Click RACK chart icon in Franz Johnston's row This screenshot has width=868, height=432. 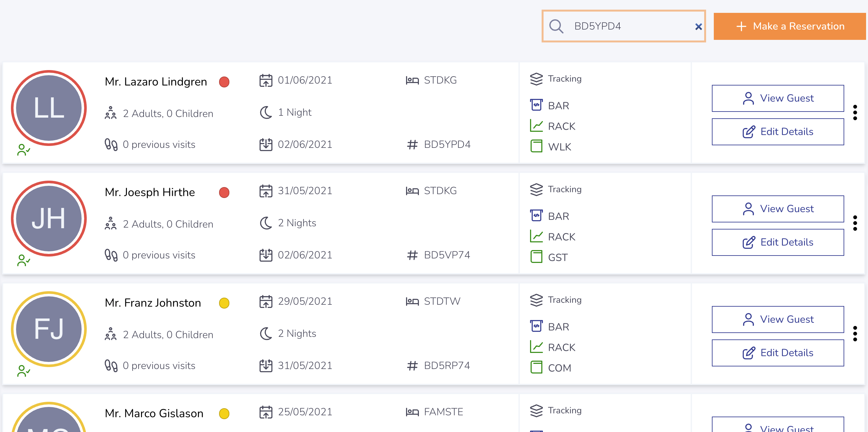pos(536,347)
